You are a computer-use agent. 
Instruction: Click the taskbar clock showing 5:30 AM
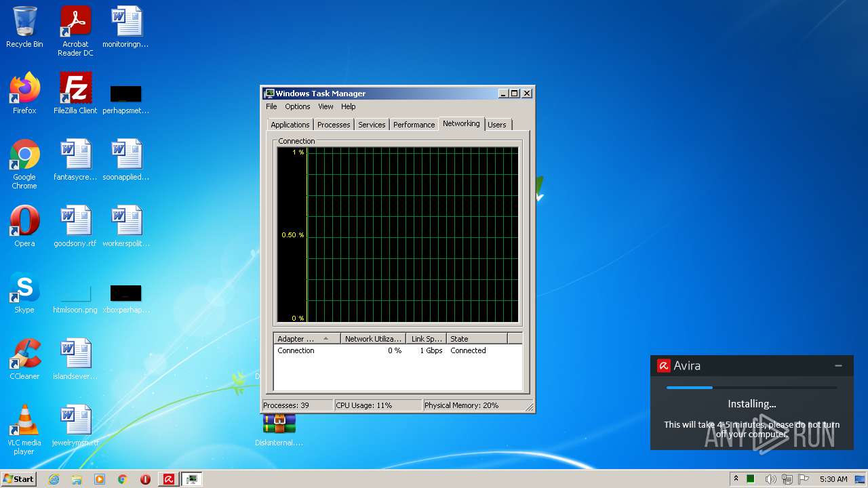point(833,479)
